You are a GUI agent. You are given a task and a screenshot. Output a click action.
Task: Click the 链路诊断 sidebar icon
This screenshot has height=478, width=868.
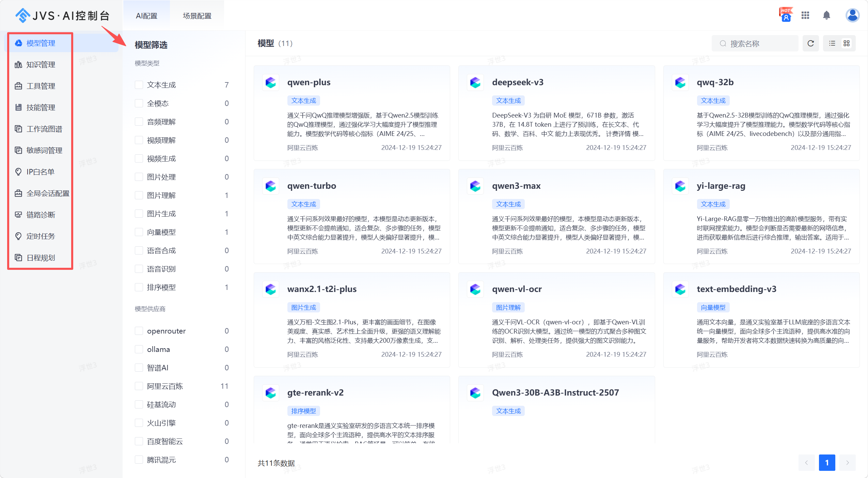(x=18, y=215)
